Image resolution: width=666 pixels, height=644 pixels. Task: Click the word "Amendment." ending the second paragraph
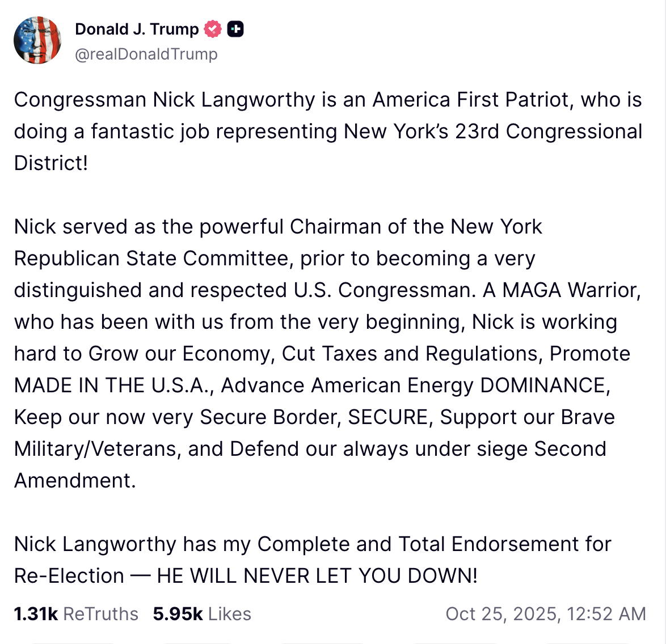pyautogui.click(x=75, y=481)
